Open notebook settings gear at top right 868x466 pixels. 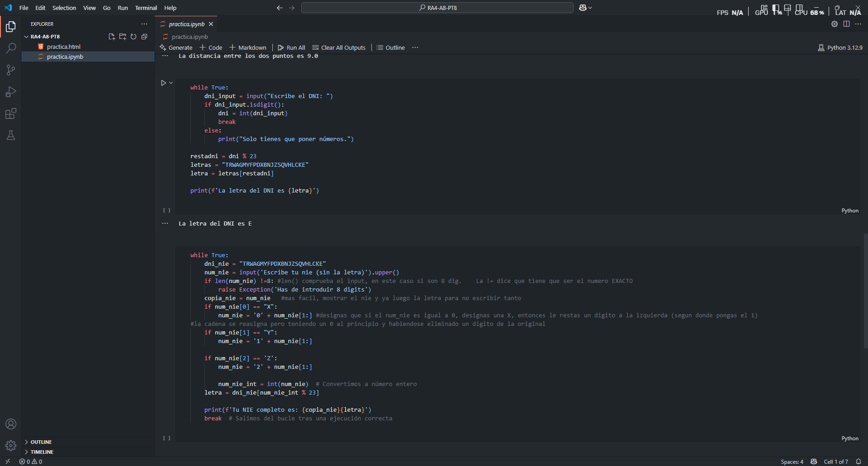click(835, 24)
